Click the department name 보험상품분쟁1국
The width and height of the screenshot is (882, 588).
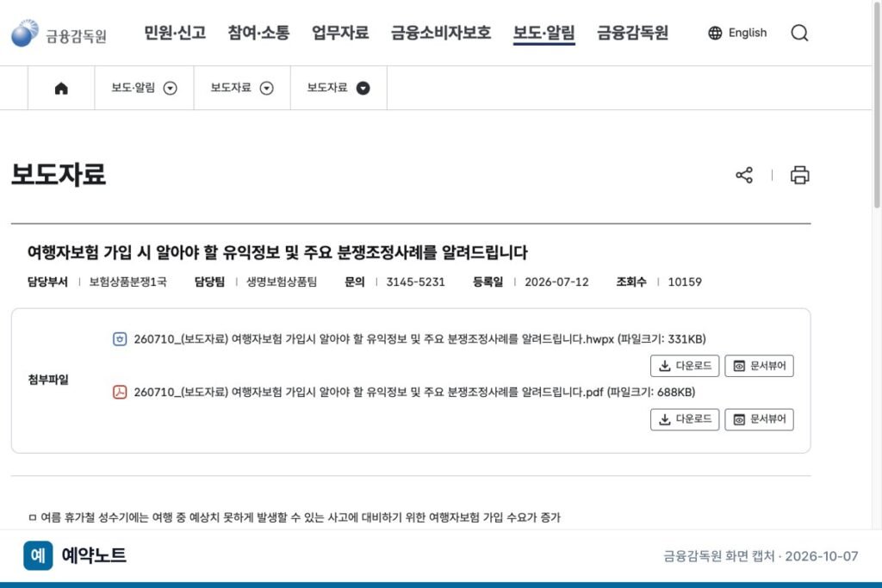tap(128, 282)
